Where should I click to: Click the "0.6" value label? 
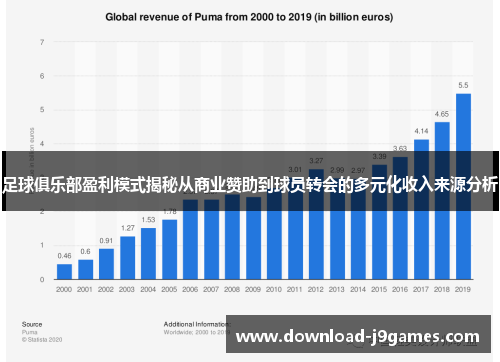85,251
